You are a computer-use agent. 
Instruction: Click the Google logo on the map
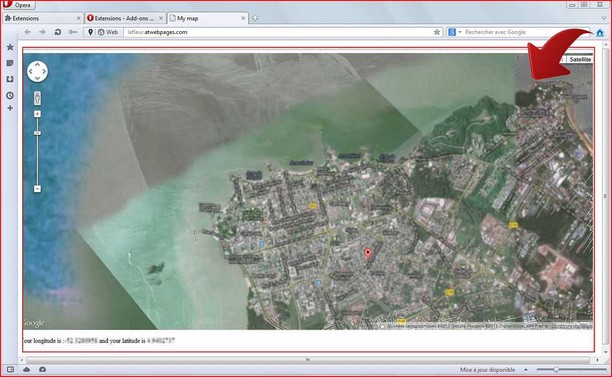(x=34, y=323)
